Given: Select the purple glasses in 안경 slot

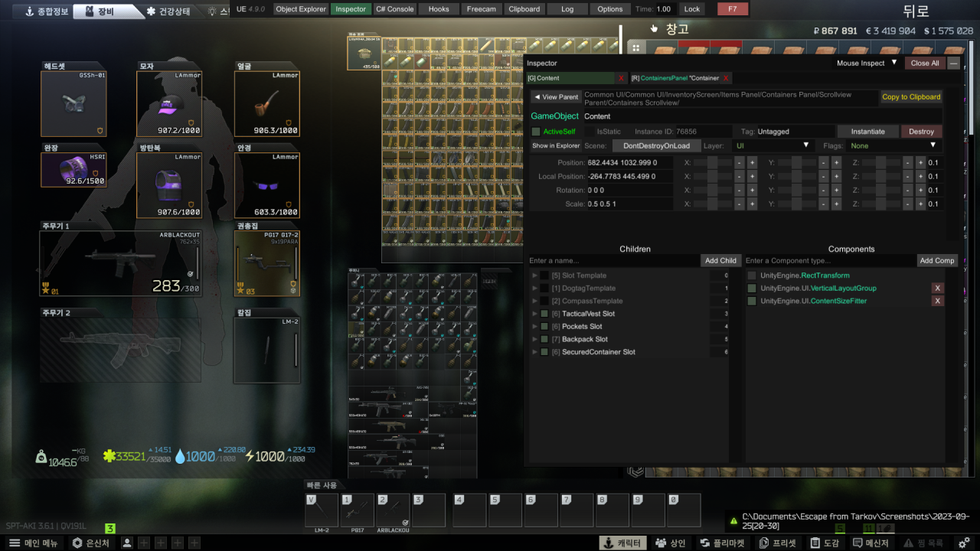Looking at the screenshot, I should [x=266, y=184].
